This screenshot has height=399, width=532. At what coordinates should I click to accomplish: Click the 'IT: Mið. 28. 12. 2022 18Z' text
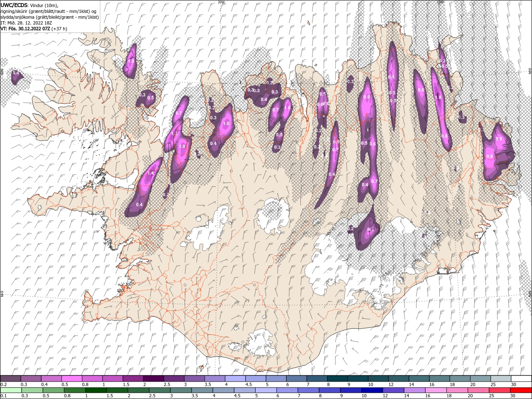(26, 22)
